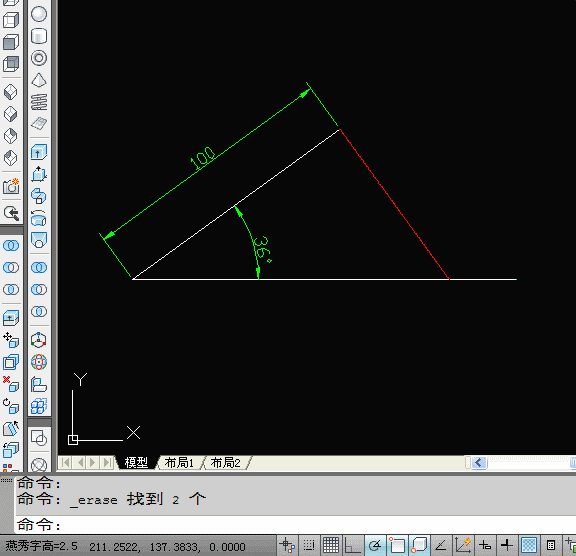The height and width of the screenshot is (556, 576).
Task: Toggle Polar Tracking in status bar
Action: pyautogui.click(x=375, y=545)
